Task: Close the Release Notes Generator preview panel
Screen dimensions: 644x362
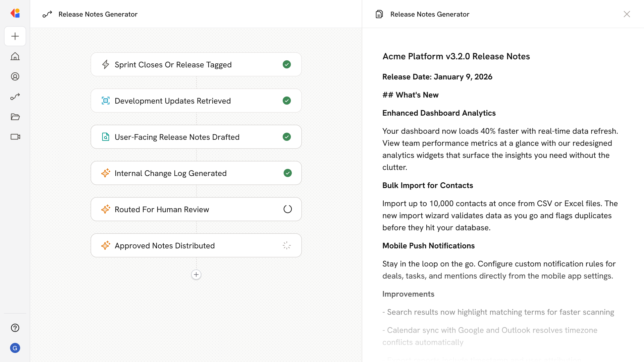Action: (x=627, y=14)
